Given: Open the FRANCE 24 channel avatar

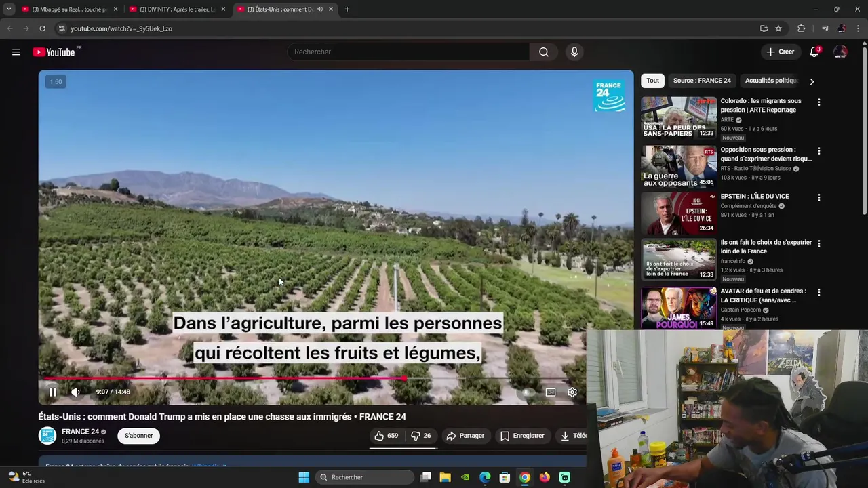Looking at the screenshot, I should click(x=47, y=436).
